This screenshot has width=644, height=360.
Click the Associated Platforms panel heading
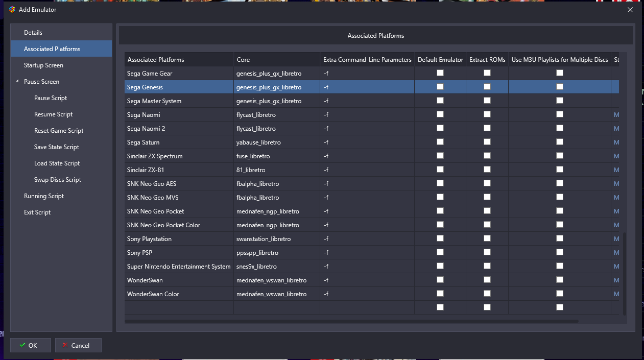[376, 36]
